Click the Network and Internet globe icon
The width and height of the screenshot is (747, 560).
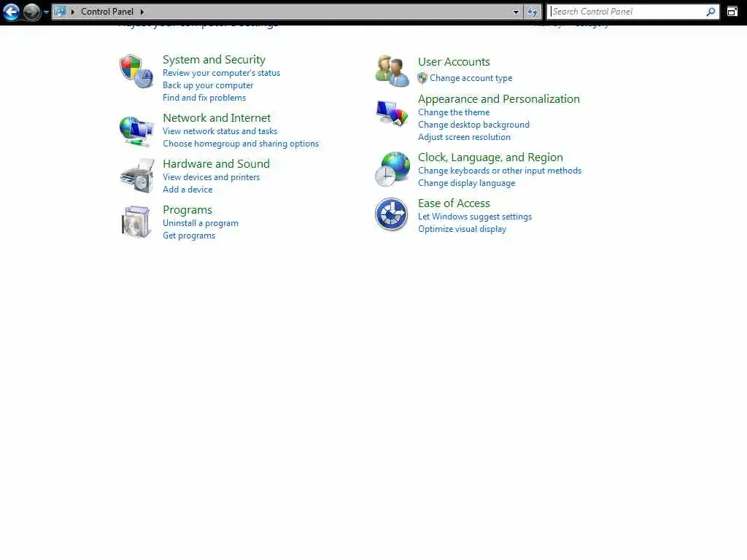pos(136,131)
